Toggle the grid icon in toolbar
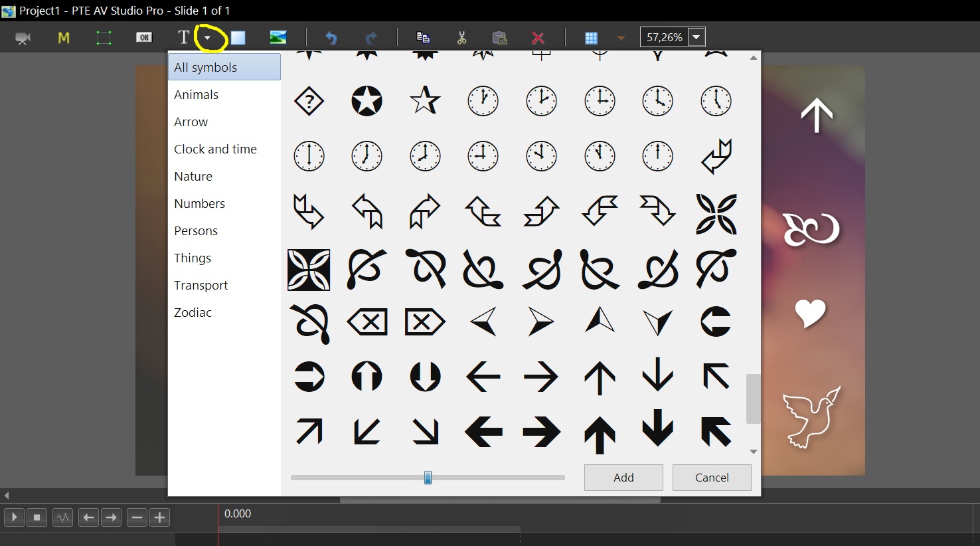The width and height of the screenshot is (980, 546). (591, 38)
